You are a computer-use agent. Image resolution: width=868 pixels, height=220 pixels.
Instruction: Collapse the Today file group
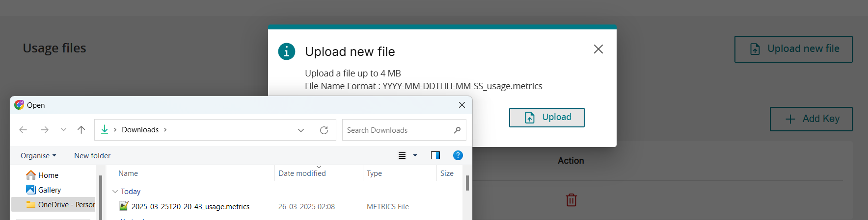(x=115, y=192)
